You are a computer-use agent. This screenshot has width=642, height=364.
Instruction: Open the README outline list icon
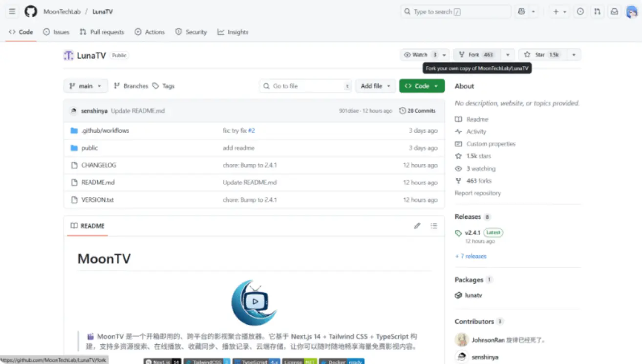(x=434, y=226)
